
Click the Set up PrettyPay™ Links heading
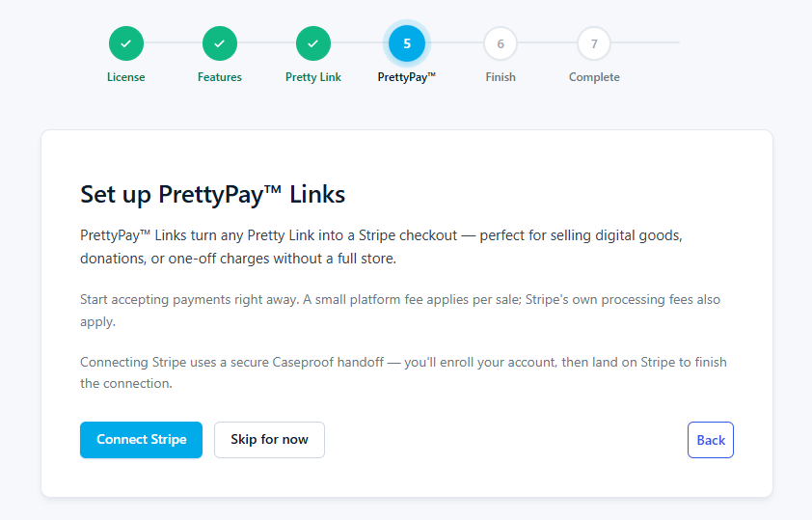(x=213, y=195)
